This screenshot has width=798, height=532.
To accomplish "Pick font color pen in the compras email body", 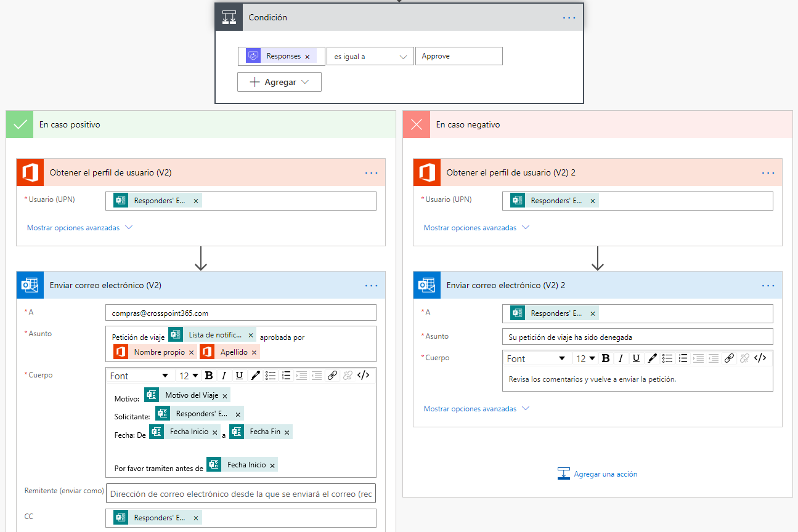I will pos(255,376).
